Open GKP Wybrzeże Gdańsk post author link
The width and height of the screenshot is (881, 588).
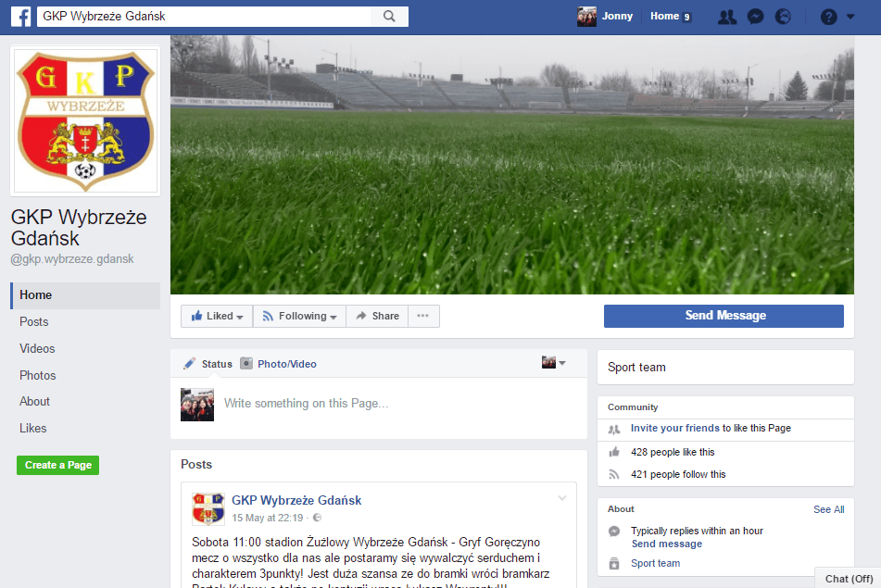click(x=296, y=500)
